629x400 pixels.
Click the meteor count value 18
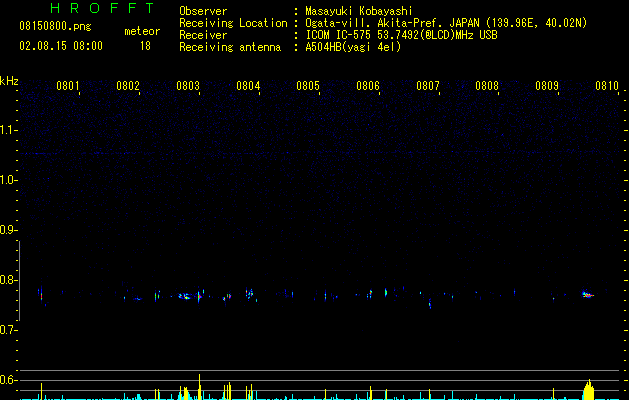[145, 46]
